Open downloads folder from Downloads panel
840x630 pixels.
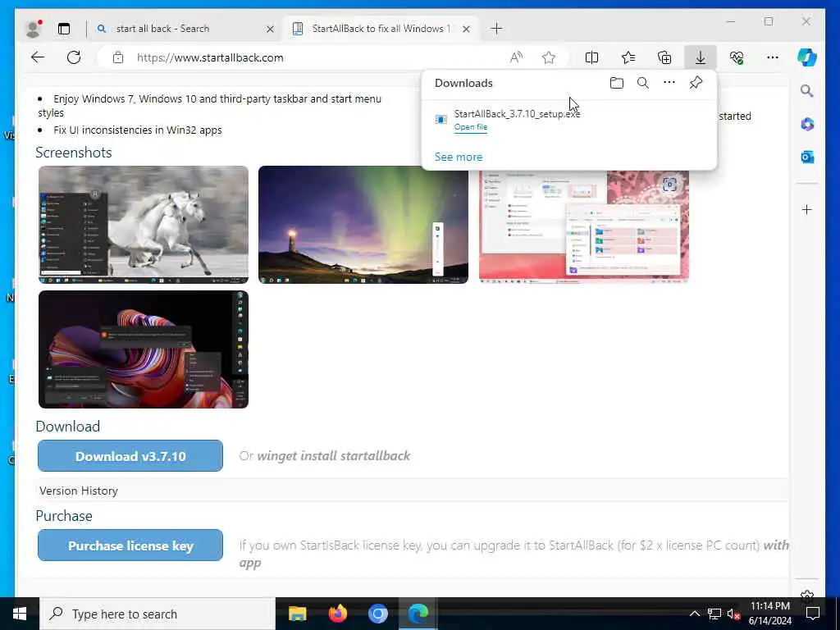coord(617,83)
